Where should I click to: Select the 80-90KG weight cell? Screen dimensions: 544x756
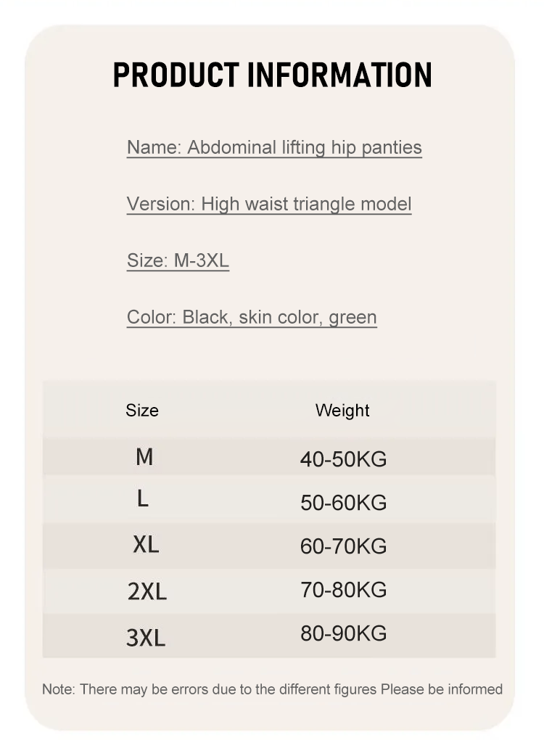click(x=343, y=633)
